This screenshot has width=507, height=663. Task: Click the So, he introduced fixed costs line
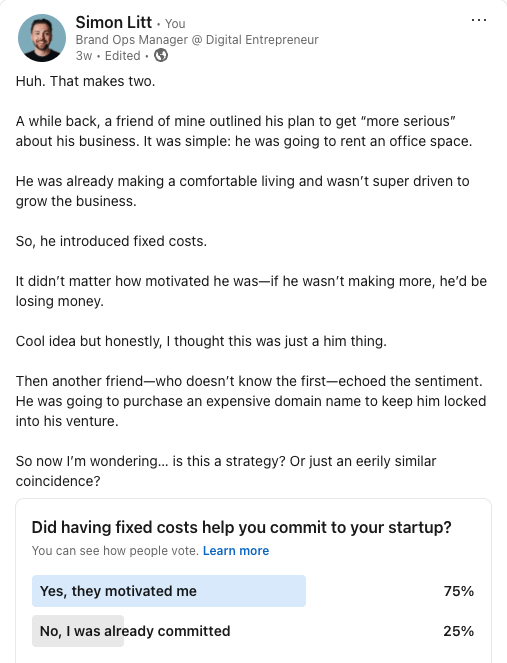click(x=111, y=241)
